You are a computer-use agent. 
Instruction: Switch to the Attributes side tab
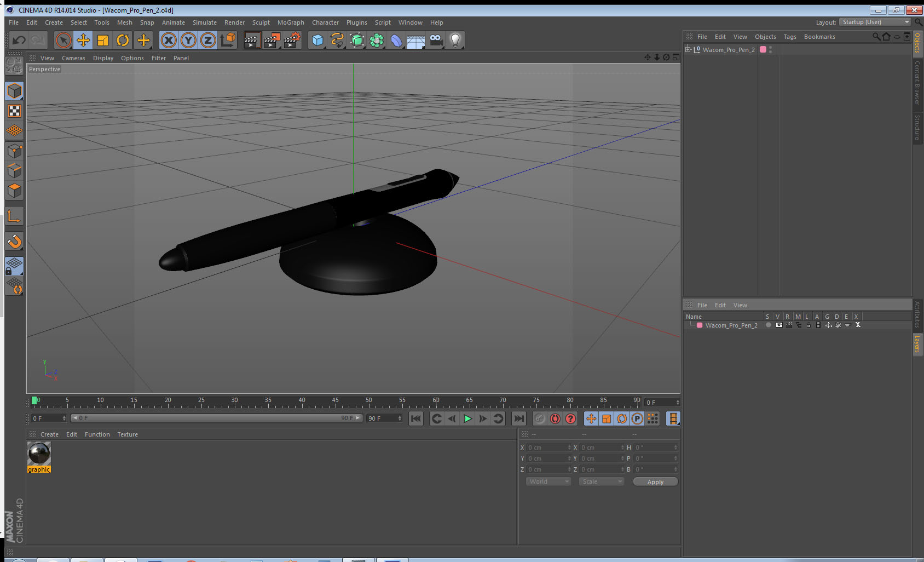pyautogui.click(x=917, y=314)
